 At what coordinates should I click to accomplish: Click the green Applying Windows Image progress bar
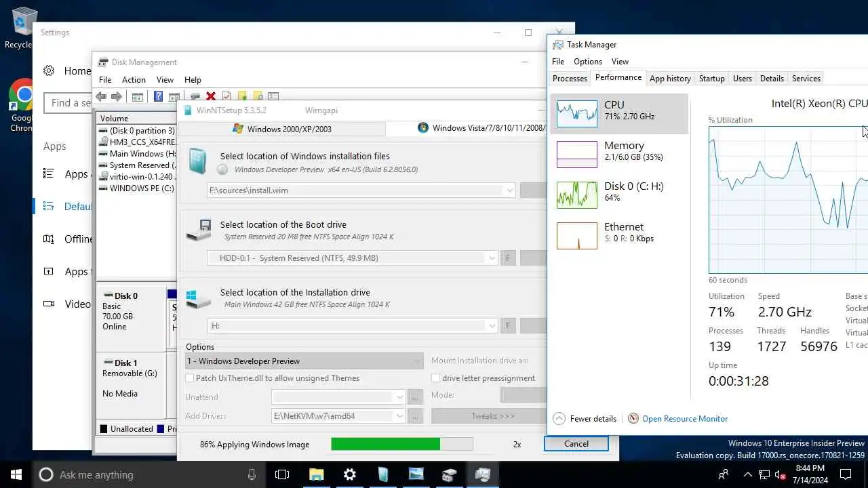point(401,444)
